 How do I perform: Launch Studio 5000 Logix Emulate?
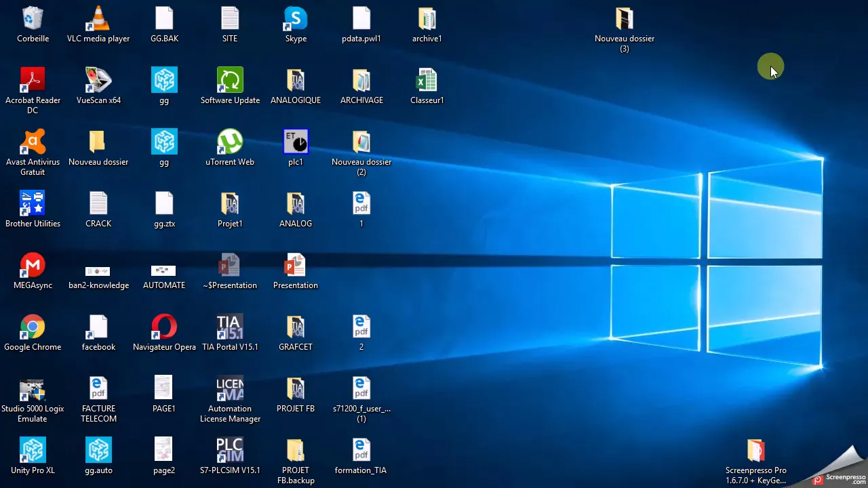(33, 389)
